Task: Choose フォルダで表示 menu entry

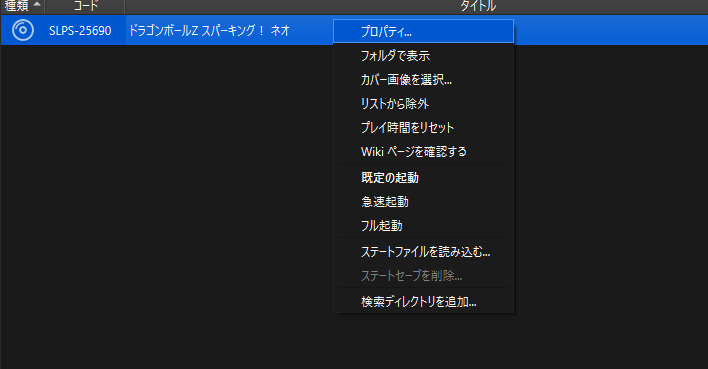Action: pos(424,56)
